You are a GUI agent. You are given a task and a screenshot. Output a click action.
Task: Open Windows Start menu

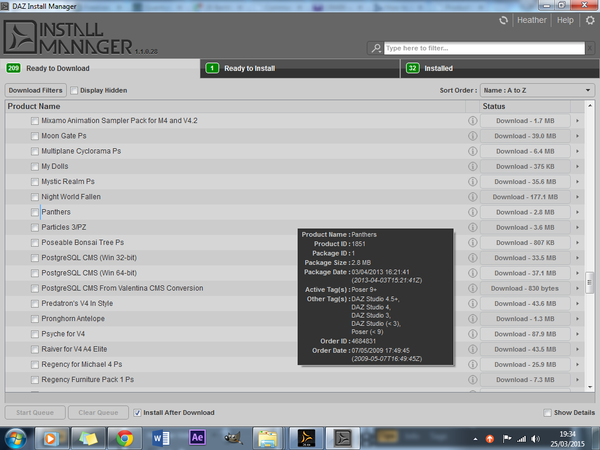tap(15, 438)
